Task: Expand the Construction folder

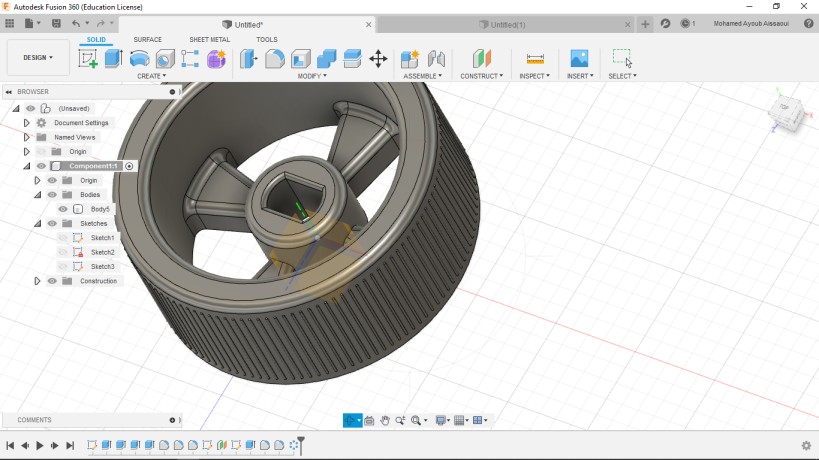Action: click(x=37, y=281)
